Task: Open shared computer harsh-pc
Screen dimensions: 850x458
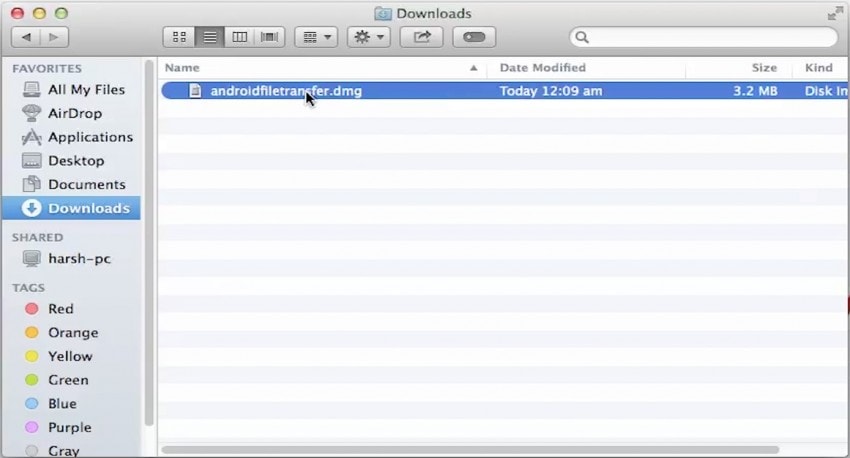Action: point(73,259)
